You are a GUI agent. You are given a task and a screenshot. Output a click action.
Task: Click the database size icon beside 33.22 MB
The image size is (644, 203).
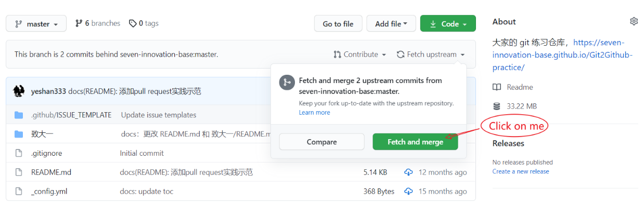(497, 106)
